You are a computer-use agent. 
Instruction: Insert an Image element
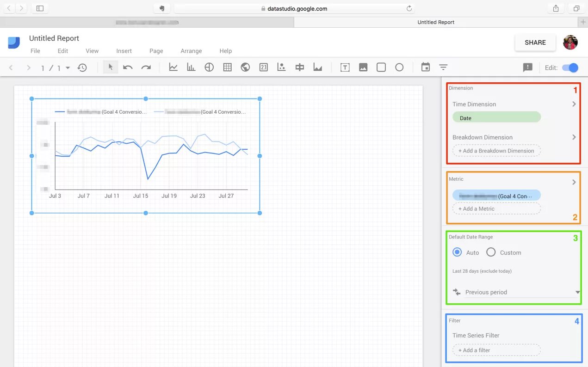point(363,67)
